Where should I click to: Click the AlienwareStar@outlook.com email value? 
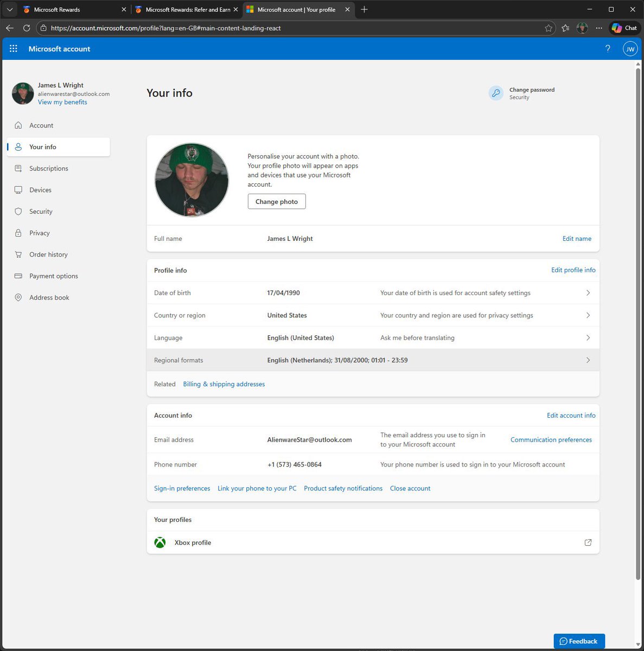(309, 440)
